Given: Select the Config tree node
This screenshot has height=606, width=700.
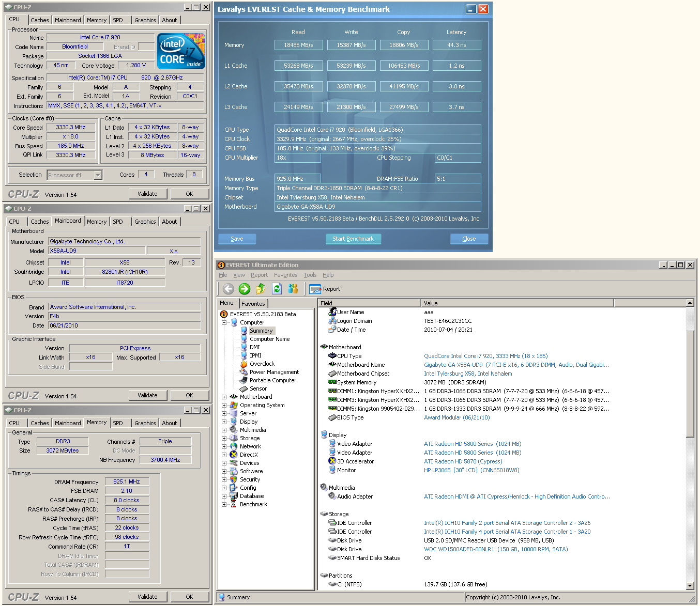Looking at the screenshot, I should (248, 488).
